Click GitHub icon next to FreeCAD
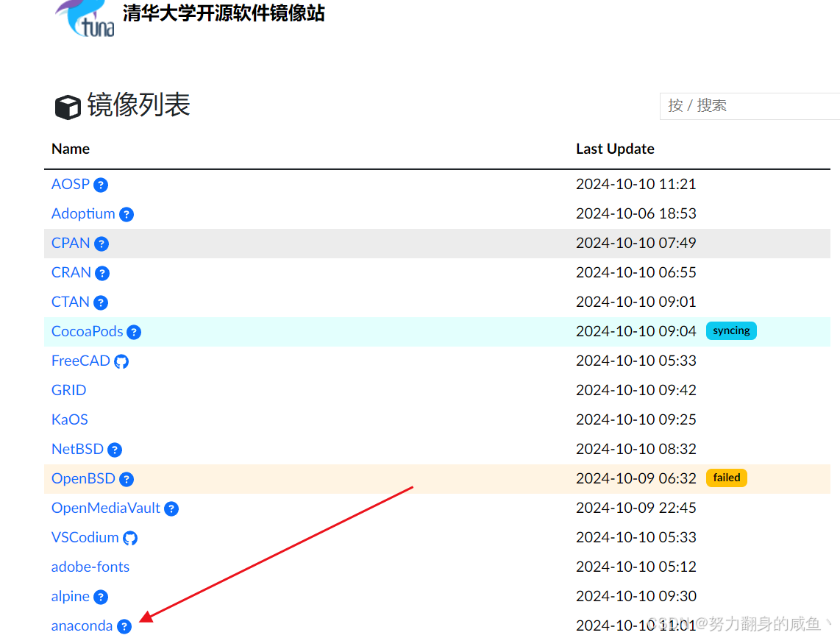The image size is (840, 638). [121, 362]
